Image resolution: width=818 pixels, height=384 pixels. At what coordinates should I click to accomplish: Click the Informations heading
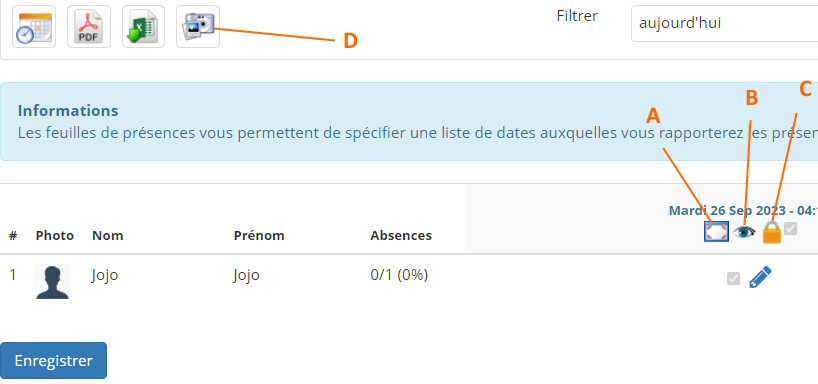point(68,111)
